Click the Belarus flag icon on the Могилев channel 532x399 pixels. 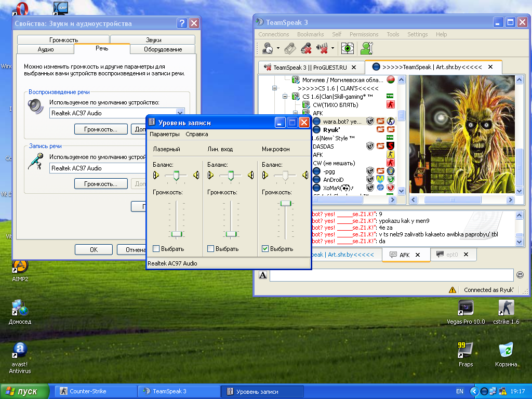click(391, 79)
